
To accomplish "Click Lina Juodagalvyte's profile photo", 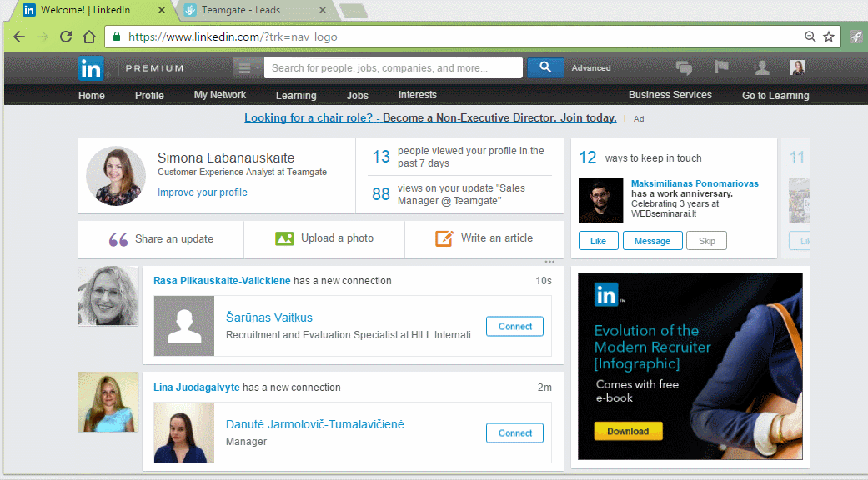I will (x=108, y=402).
